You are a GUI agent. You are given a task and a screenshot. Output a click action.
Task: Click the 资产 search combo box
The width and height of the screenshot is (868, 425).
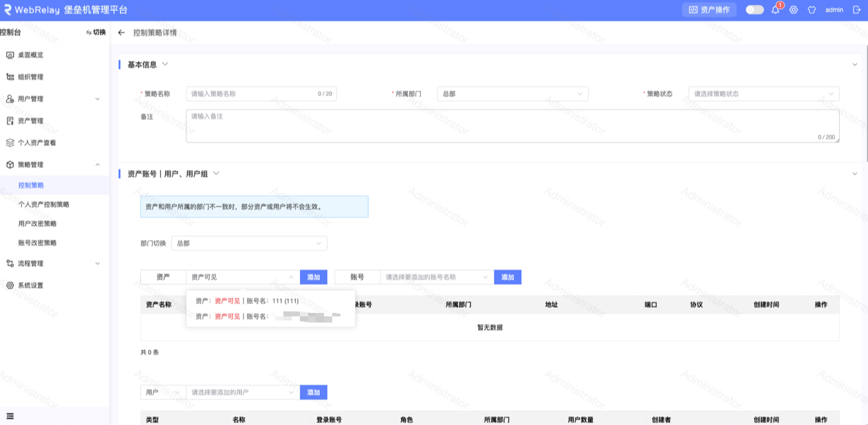click(x=243, y=277)
